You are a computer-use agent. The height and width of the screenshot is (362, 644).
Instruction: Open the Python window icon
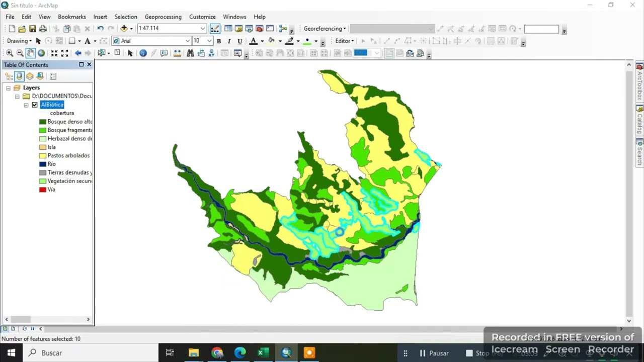pos(270,29)
